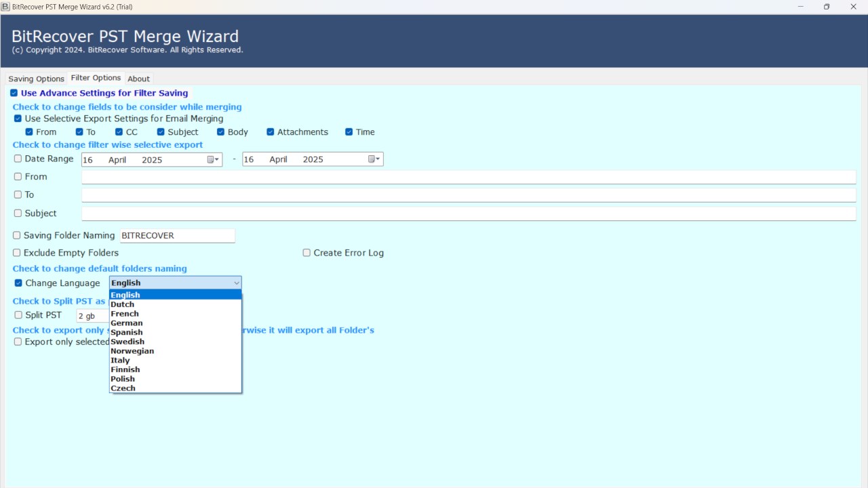Uncheck the Subject field merging checkbox
Image resolution: width=868 pixels, height=488 pixels.
[x=161, y=132]
